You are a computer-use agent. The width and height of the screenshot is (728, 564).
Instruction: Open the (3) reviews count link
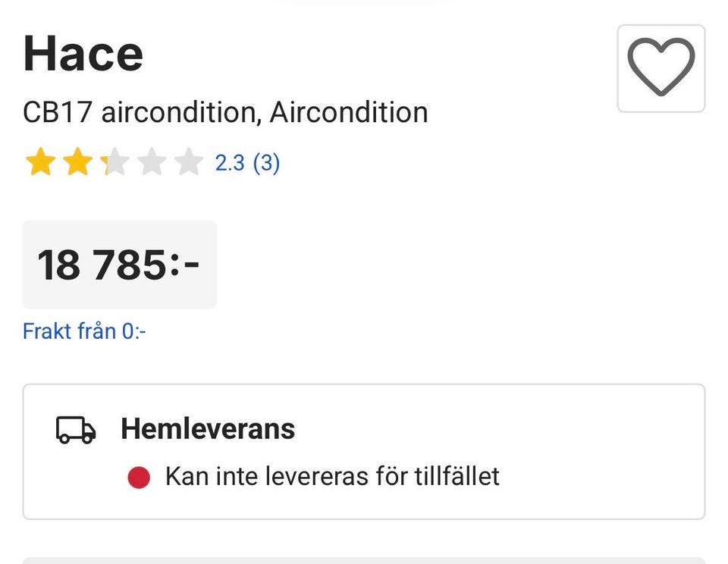point(266,163)
